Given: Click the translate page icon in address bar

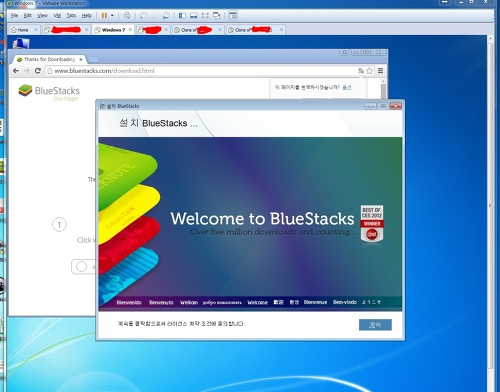Looking at the screenshot, I should [x=361, y=71].
